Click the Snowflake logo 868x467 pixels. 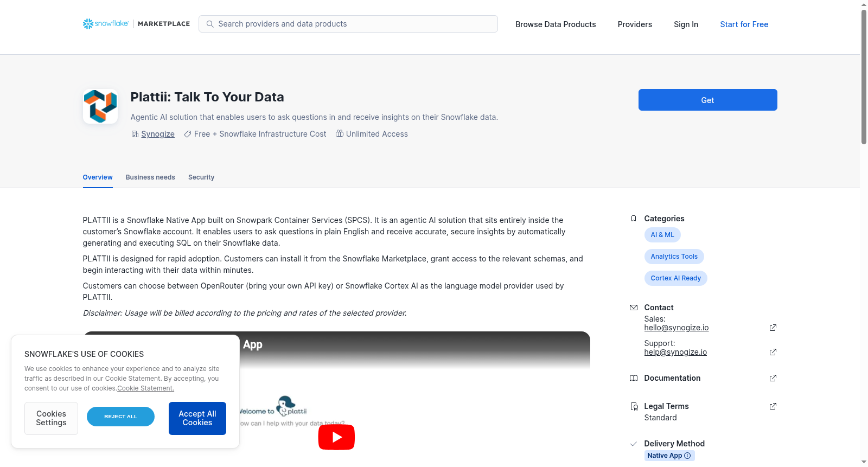(106, 24)
